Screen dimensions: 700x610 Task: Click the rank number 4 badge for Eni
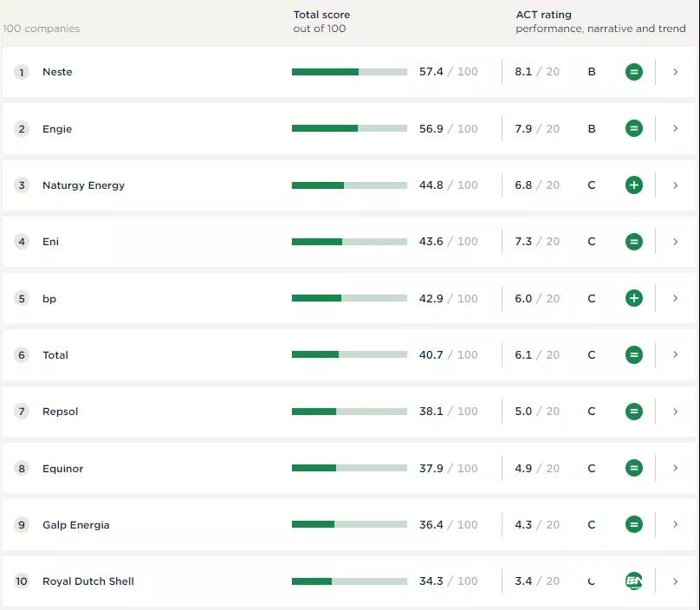[x=22, y=242]
